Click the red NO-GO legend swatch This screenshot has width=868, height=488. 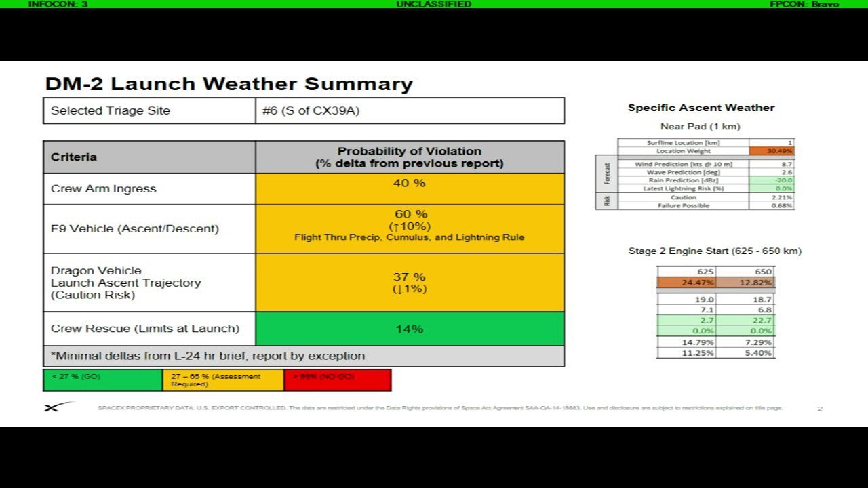(338, 380)
